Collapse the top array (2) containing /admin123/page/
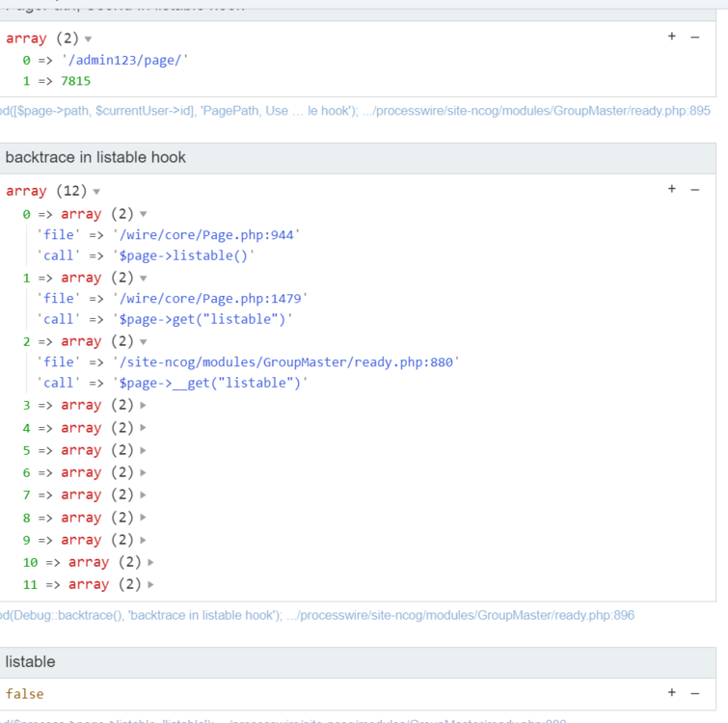Image resolution: width=728 pixels, height=723 pixels. click(89, 40)
